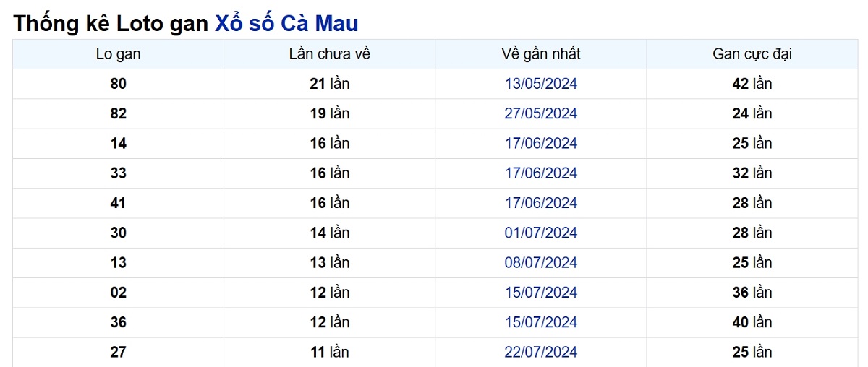Click the 21 lần cell in first row
The width and height of the screenshot is (868, 367).
[x=329, y=84]
